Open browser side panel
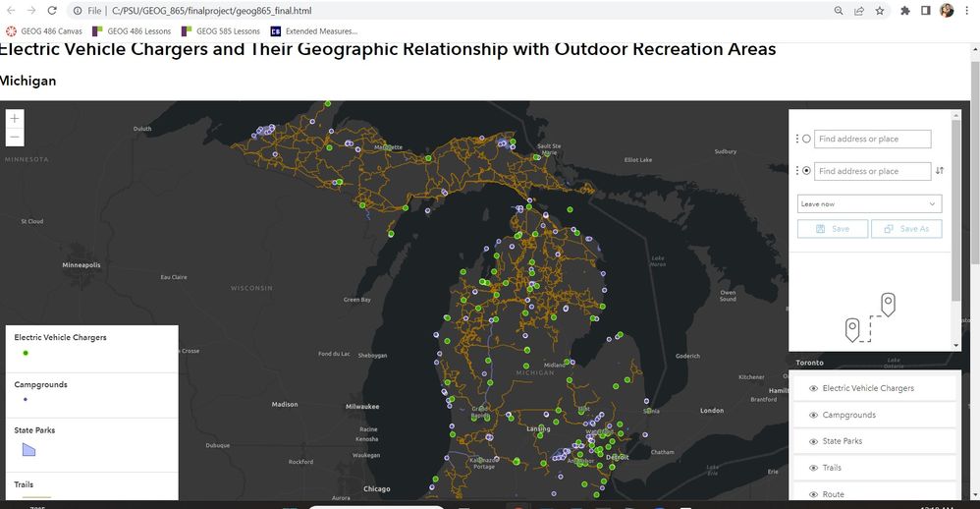 click(926, 11)
